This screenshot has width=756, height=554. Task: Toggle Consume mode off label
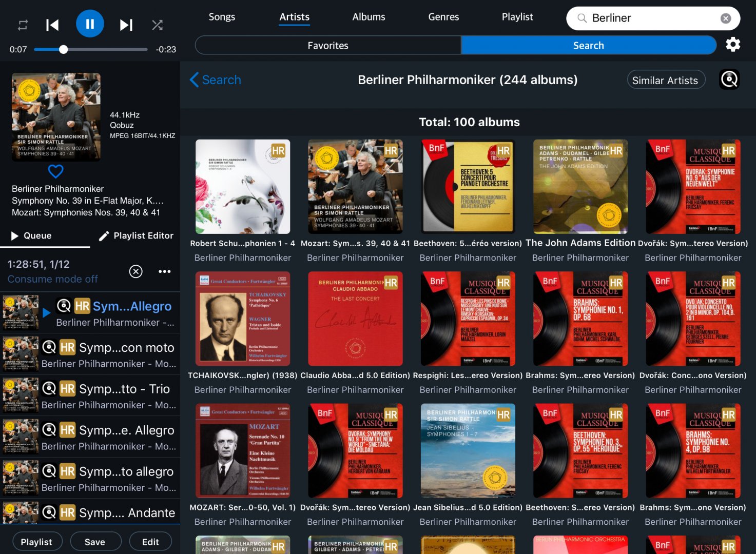coord(52,279)
